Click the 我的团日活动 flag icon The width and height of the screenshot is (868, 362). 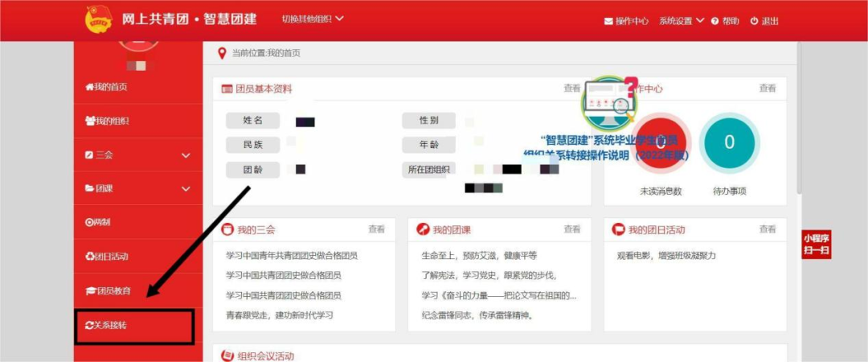[x=618, y=229]
